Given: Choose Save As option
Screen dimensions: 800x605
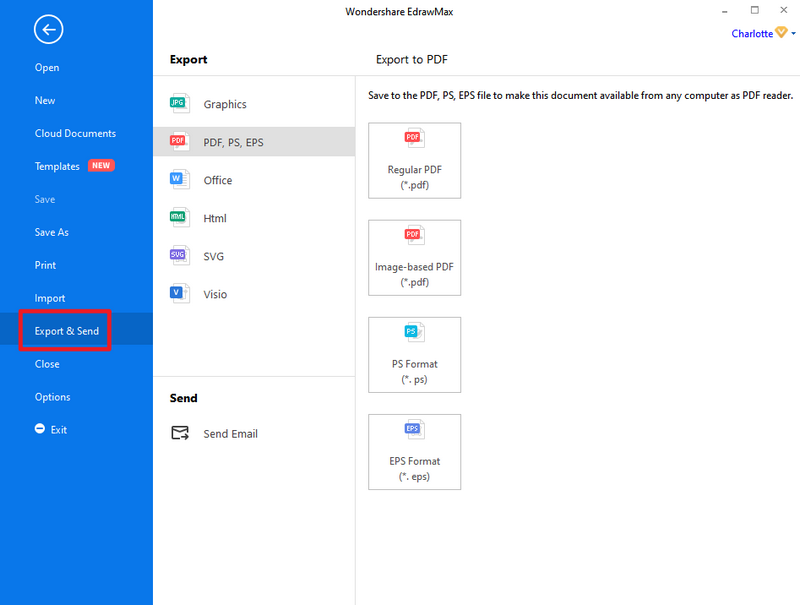Looking at the screenshot, I should [52, 232].
